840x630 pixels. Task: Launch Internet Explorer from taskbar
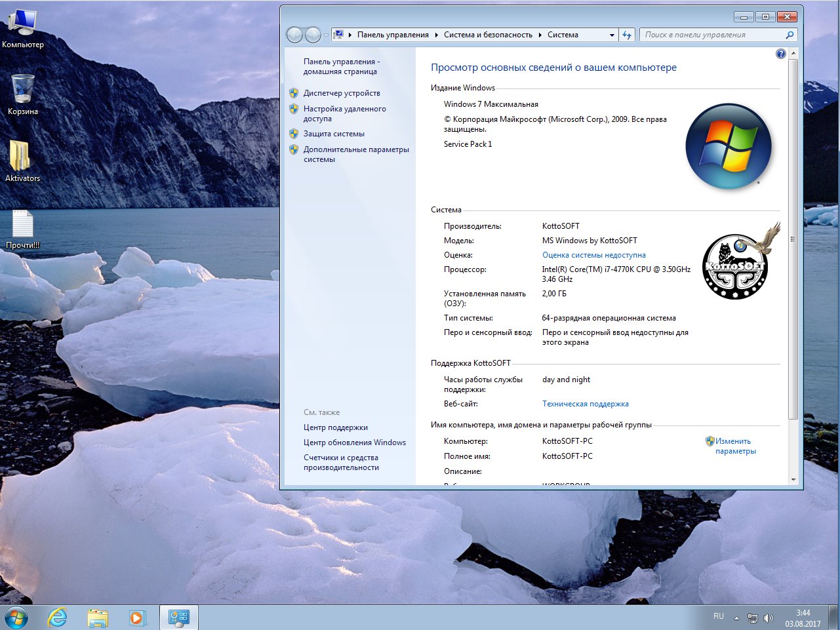[x=58, y=618]
